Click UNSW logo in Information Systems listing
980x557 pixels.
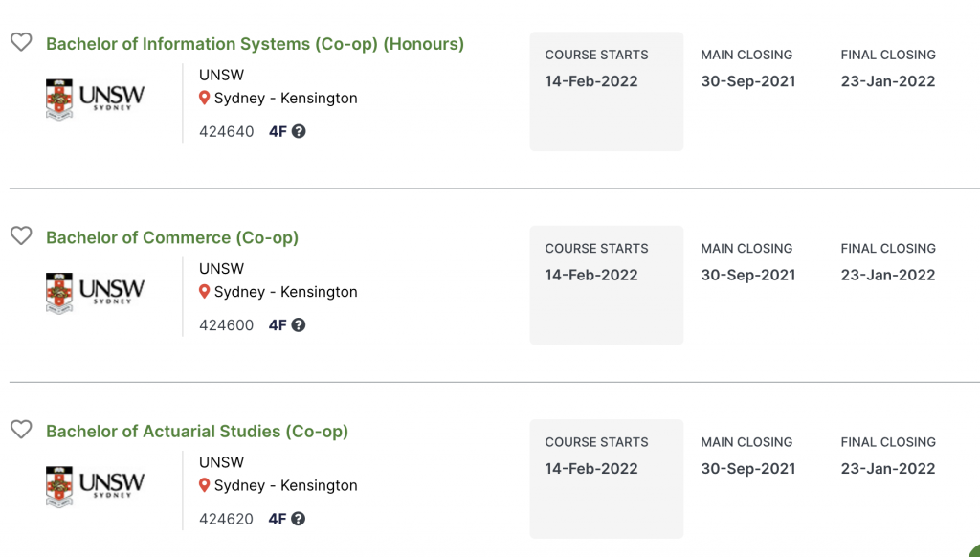95,99
